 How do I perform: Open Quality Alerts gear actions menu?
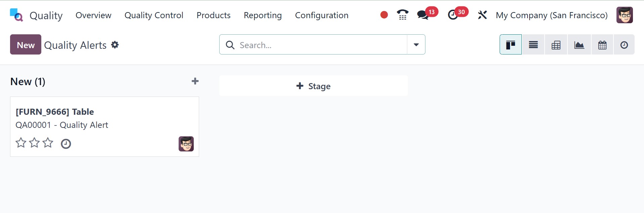[x=115, y=45]
